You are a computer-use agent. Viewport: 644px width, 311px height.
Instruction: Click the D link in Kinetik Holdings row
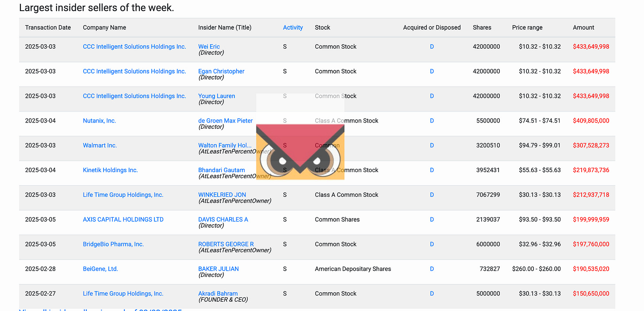coord(432,170)
